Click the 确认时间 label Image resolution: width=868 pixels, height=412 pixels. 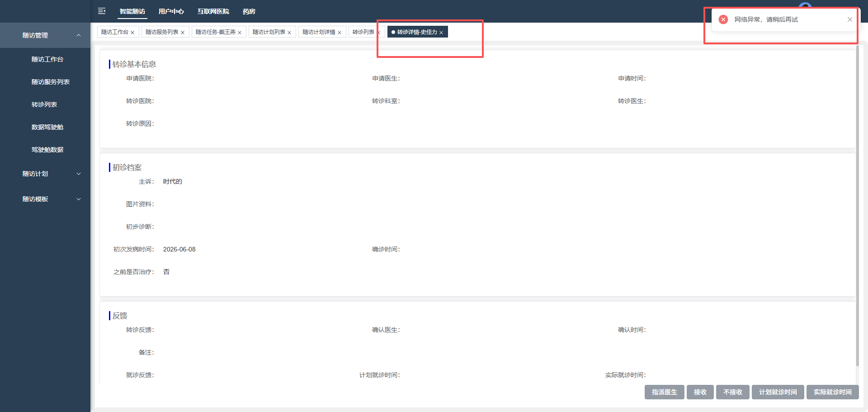pyautogui.click(x=632, y=330)
